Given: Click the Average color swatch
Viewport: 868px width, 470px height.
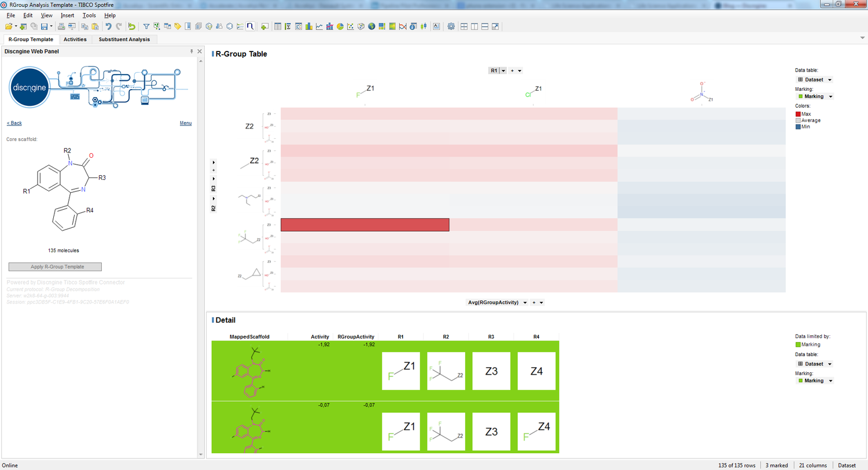Looking at the screenshot, I should 799,120.
